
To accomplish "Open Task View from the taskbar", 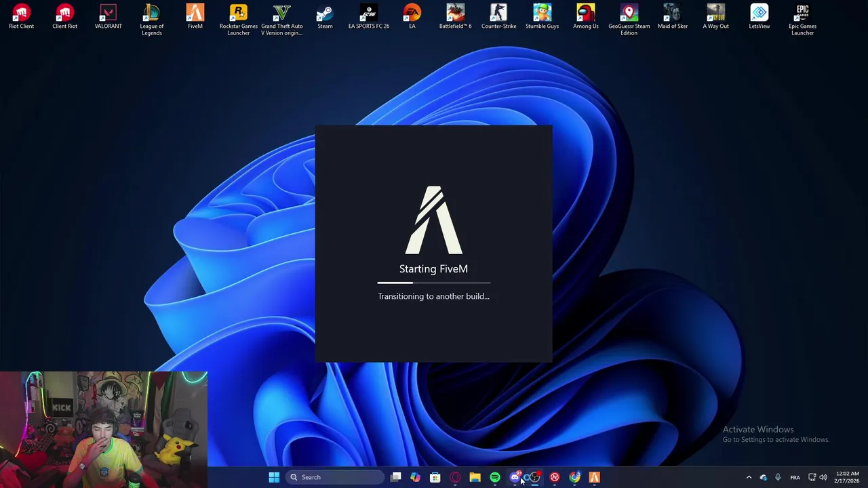I will [396, 477].
